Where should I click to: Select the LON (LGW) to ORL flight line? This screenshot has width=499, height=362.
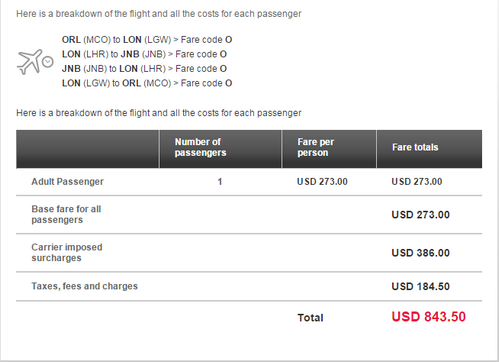(x=147, y=83)
